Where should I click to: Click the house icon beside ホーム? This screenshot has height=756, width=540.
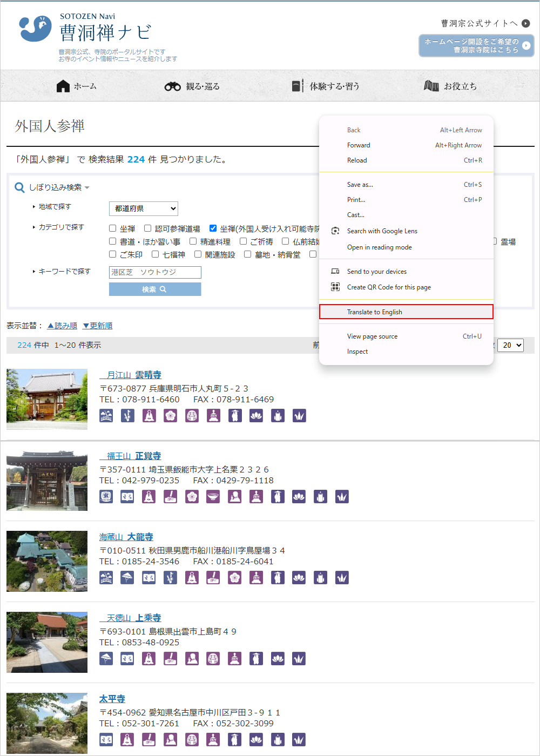(63, 86)
